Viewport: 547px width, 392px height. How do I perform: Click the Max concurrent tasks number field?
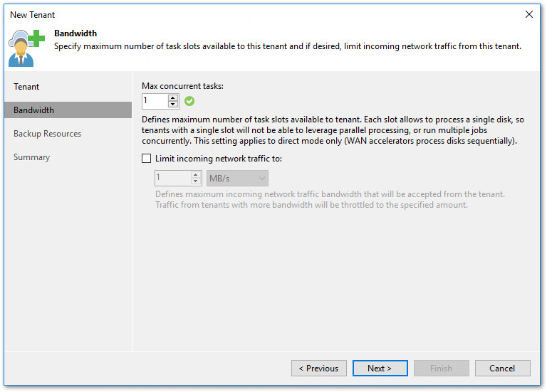[154, 101]
